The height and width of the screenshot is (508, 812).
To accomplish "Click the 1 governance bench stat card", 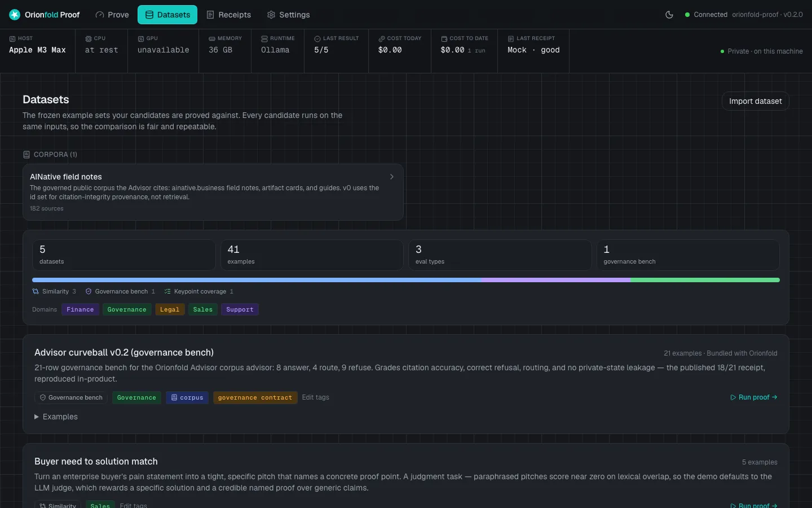I will (688, 255).
